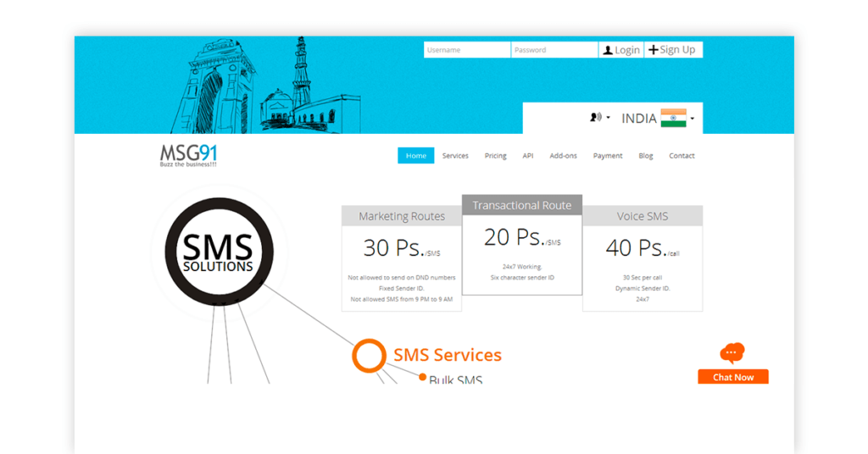Click the Sign Up button

coord(673,50)
